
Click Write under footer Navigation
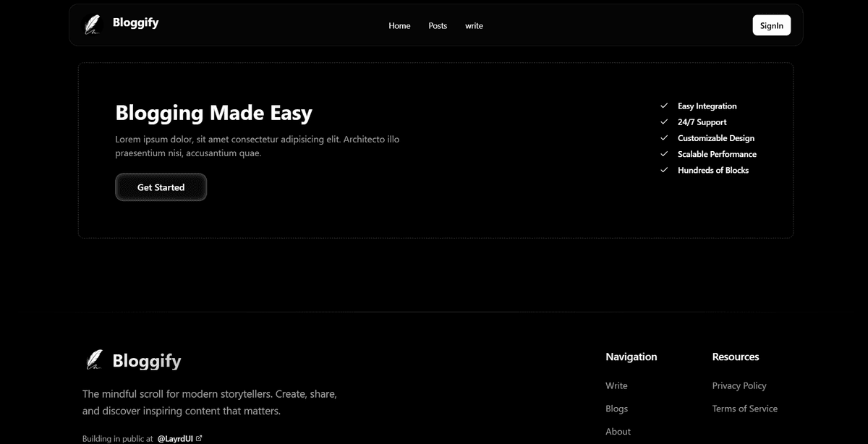coord(616,385)
